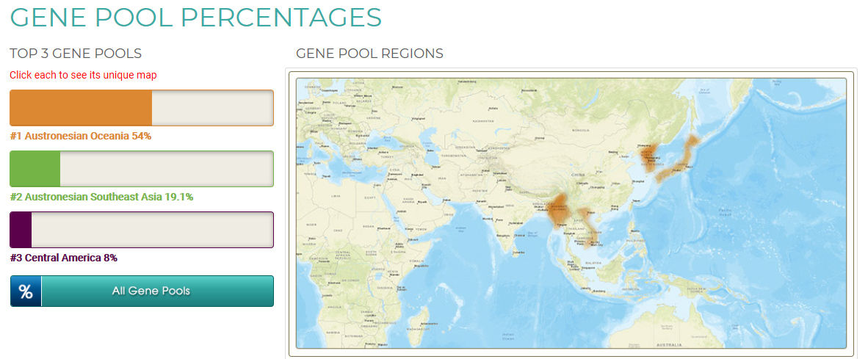Click the TOP 3 GENE POOLS heading

click(x=76, y=54)
